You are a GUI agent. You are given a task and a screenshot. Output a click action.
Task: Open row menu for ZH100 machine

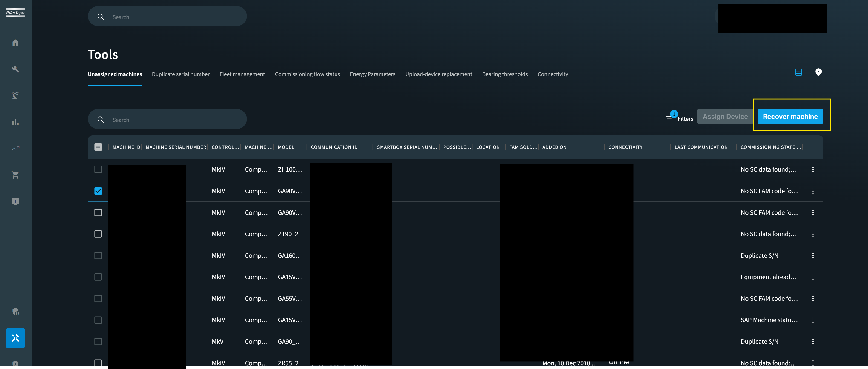point(813,169)
